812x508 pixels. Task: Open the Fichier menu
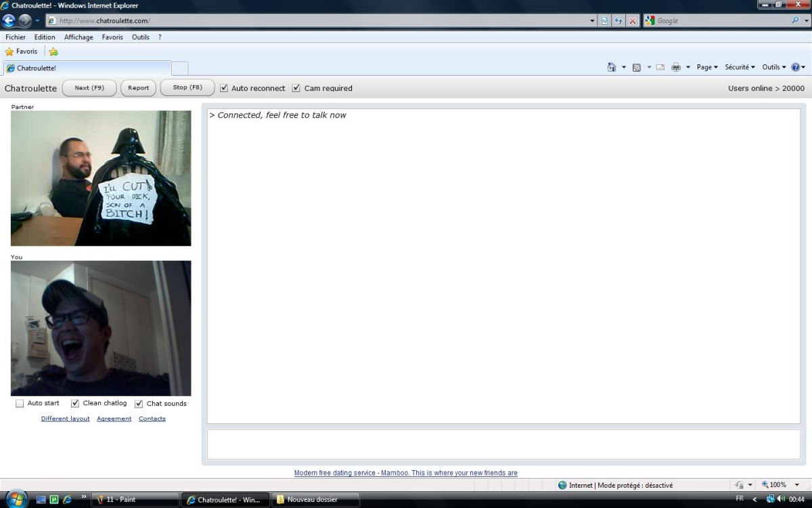coord(16,37)
